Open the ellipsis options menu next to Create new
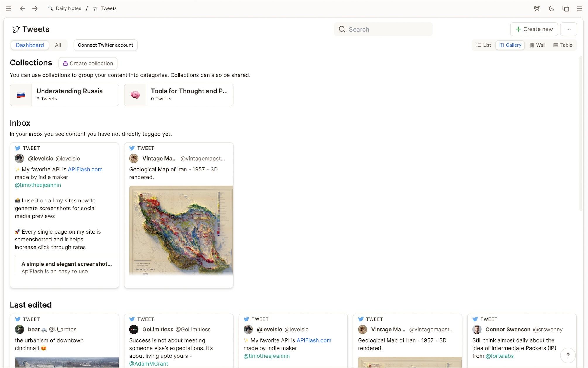Screen dimensions: 588x368 coord(568,29)
